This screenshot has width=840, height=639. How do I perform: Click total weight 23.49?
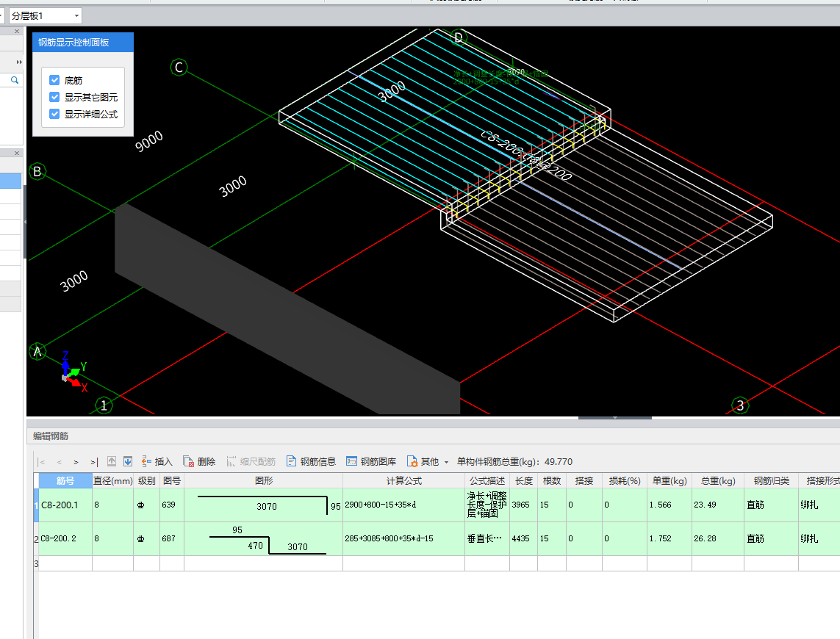718,505
